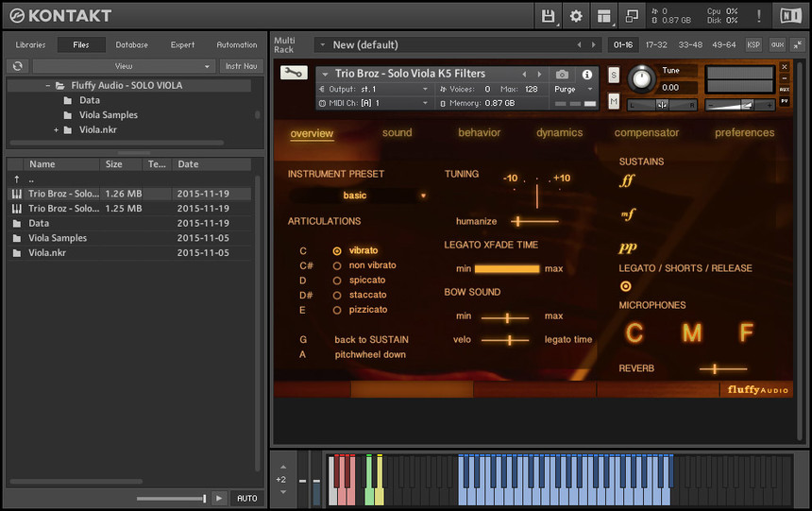
Task: Open instrument preset basic dropdown
Action: tap(358, 196)
